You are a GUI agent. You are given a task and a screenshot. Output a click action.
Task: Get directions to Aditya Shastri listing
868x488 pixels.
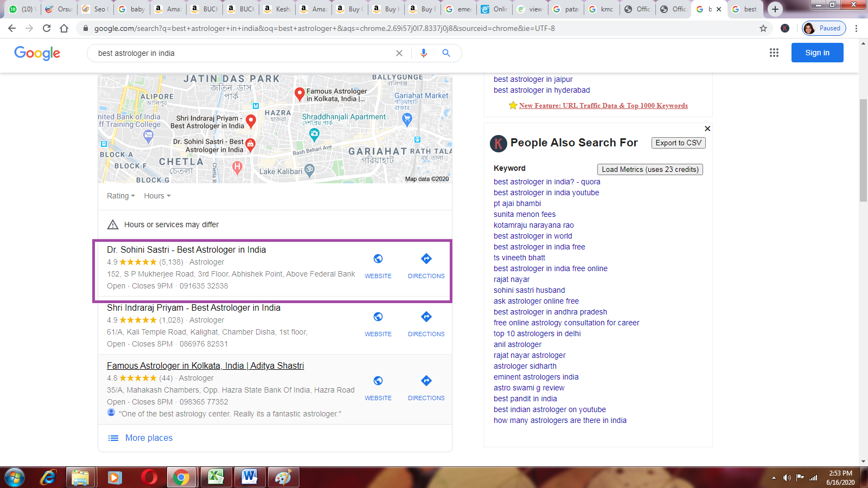click(426, 381)
